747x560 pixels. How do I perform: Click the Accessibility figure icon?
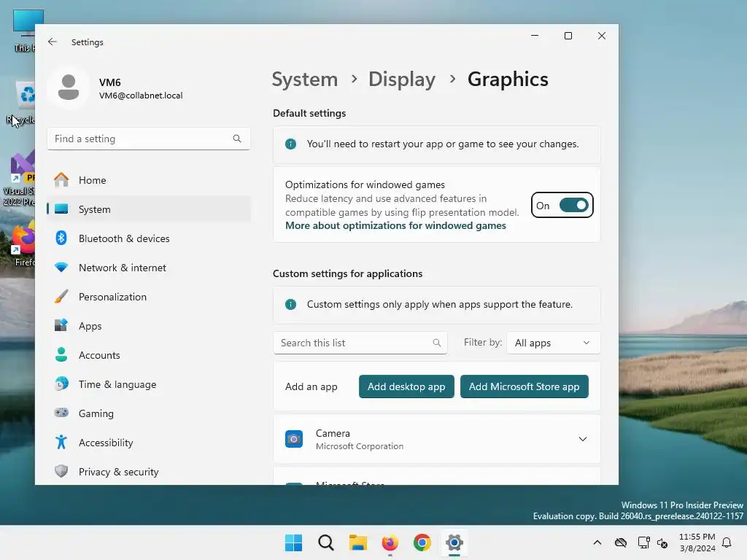[61, 442]
